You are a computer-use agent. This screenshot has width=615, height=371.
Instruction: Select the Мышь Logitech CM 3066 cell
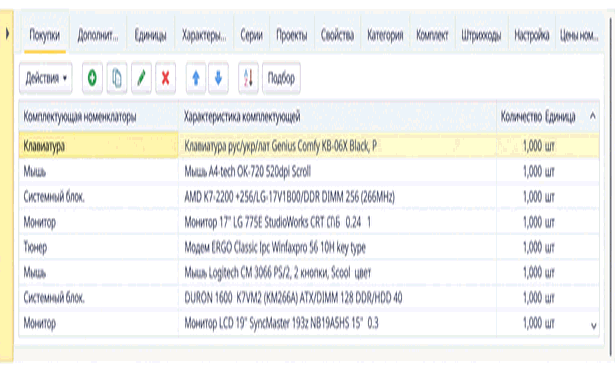click(337, 273)
